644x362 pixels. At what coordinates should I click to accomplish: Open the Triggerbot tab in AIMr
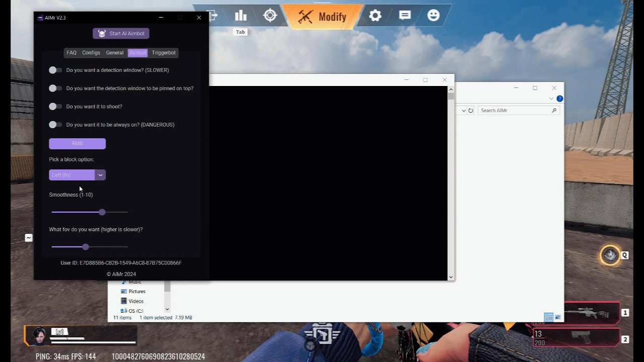164,53
